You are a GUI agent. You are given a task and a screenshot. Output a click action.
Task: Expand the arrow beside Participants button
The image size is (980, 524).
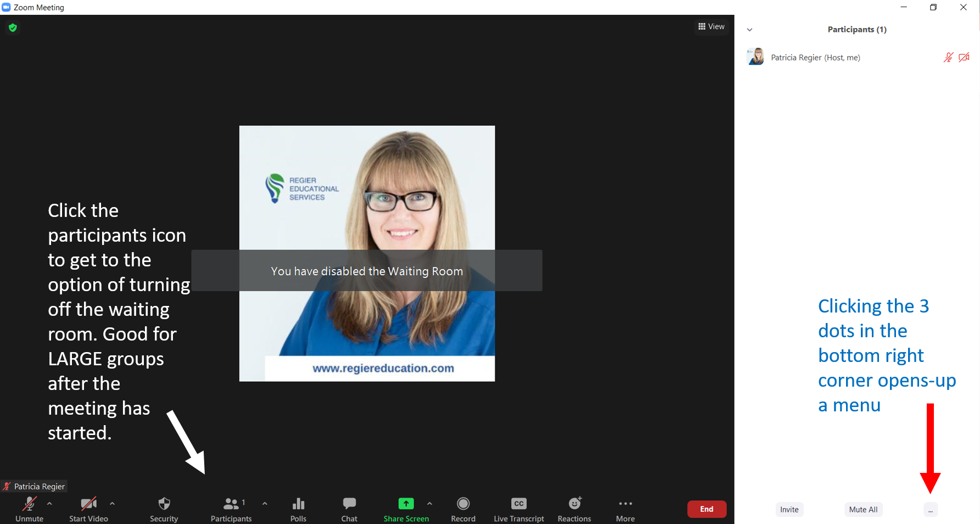point(265,504)
